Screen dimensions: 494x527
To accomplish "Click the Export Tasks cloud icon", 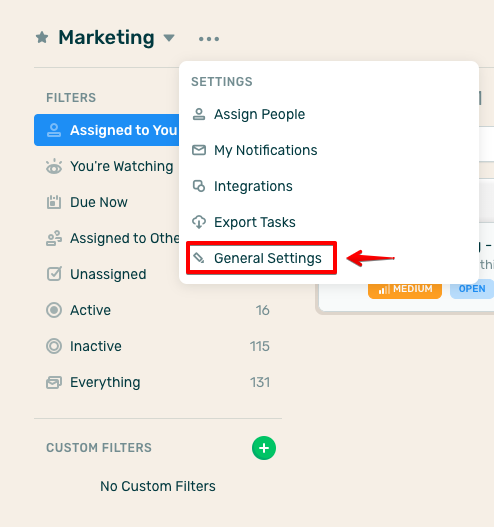I will (199, 222).
